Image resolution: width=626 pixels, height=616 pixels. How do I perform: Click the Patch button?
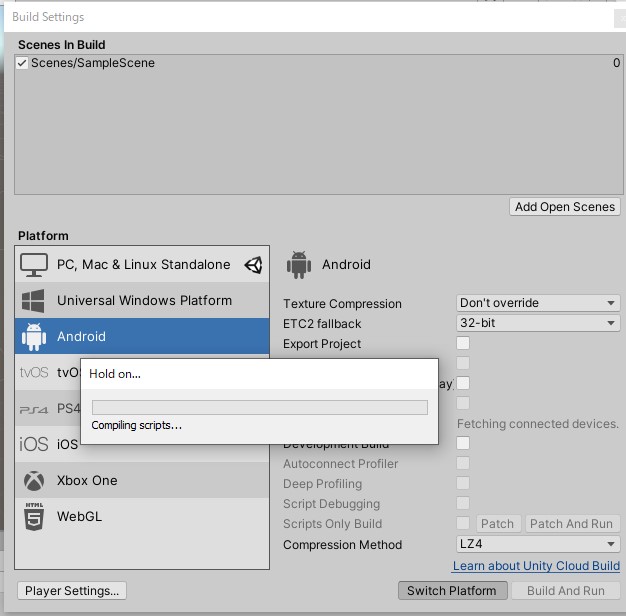pyautogui.click(x=498, y=523)
